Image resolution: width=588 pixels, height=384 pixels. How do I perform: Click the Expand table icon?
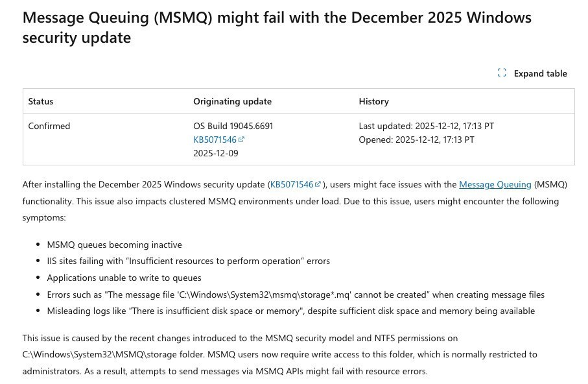point(502,73)
